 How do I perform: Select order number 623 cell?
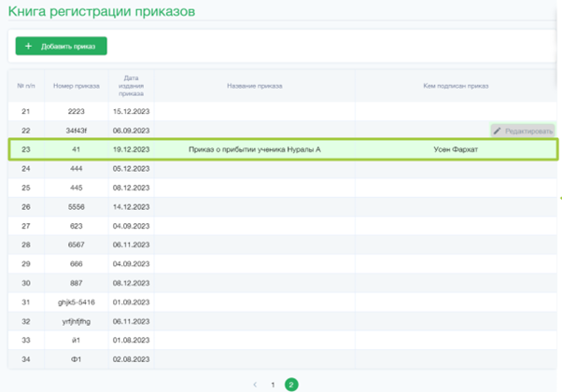[76, 226]
